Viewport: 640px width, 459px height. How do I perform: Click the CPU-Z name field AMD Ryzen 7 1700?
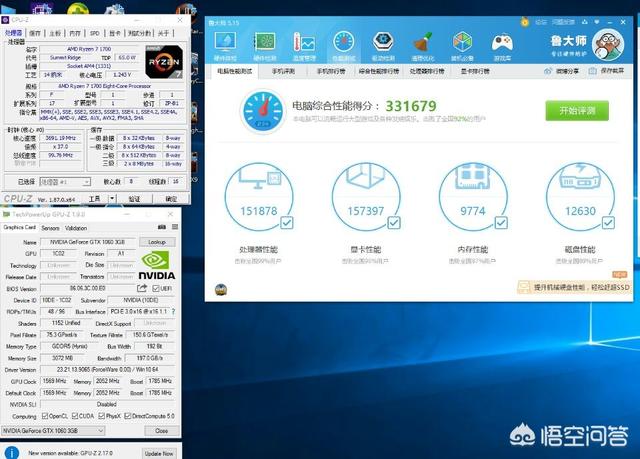click(x=89, y=49)
